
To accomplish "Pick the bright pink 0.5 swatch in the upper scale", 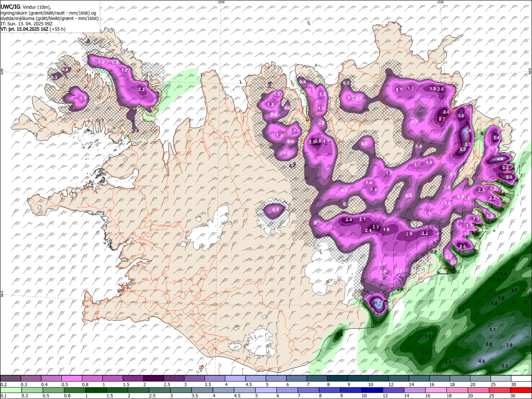I will (x=71, y=379).
